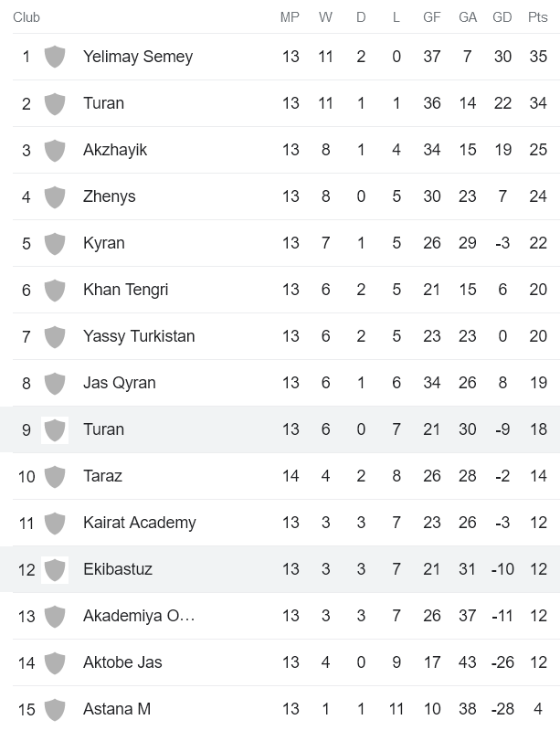The width and height of the screenshot is (560, 741).
Task: Click the Kyran shield icon
Action: [55, 243]
